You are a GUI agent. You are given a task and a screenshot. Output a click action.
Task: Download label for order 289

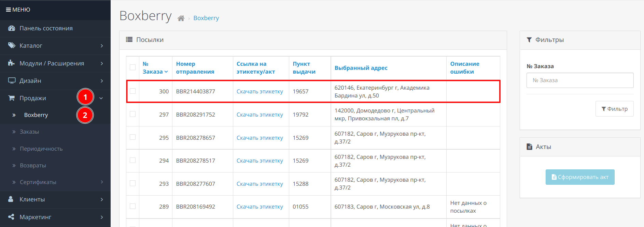[x=260, y=207]
